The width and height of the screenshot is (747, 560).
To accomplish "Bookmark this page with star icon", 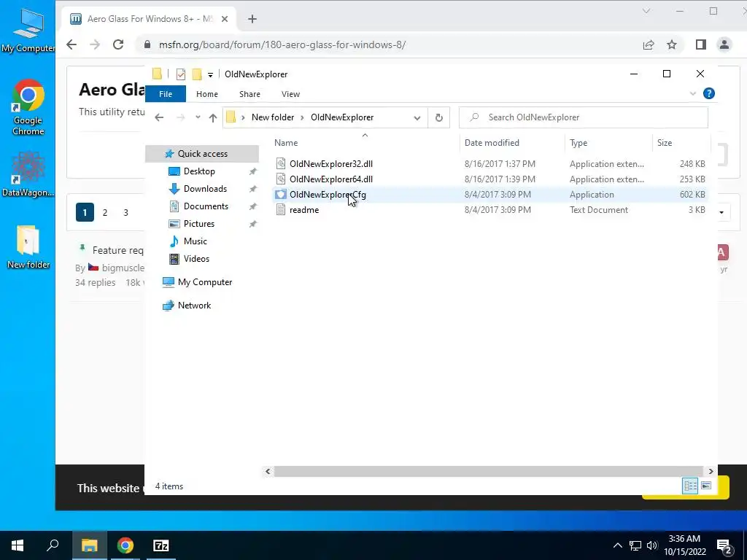I will pos(672,44).
